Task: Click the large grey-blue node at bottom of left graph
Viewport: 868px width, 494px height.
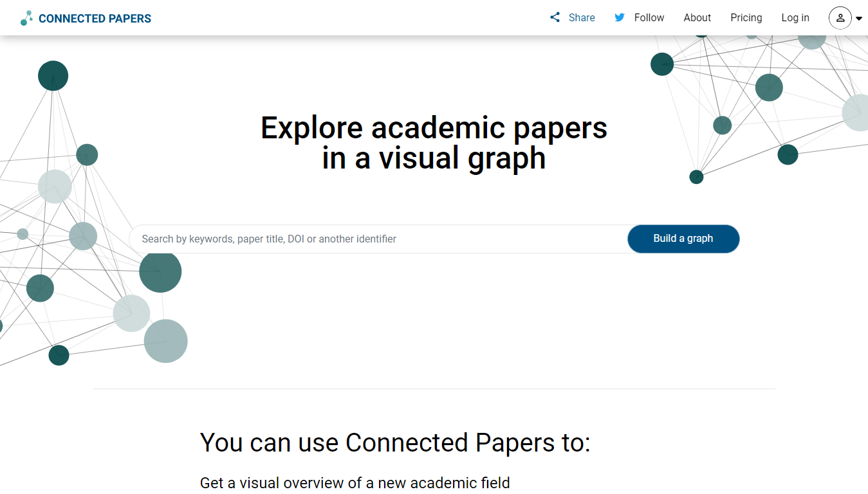Action: pyautogui.click(x=165, y=341)
